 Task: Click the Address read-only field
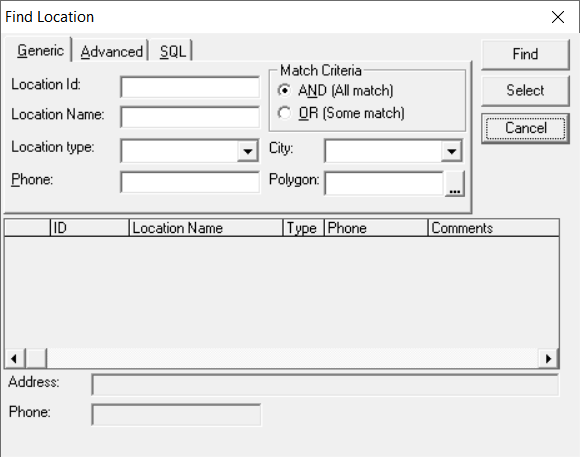click(325, 385)
